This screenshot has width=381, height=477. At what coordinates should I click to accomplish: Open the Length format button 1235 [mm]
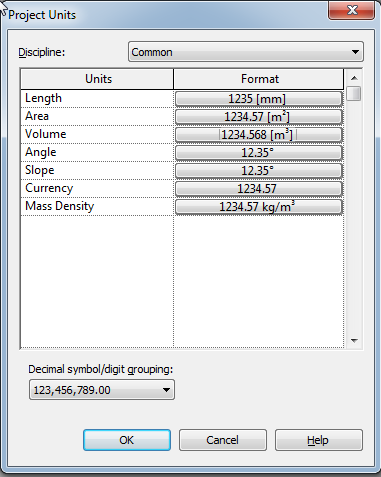coord(259,99)
